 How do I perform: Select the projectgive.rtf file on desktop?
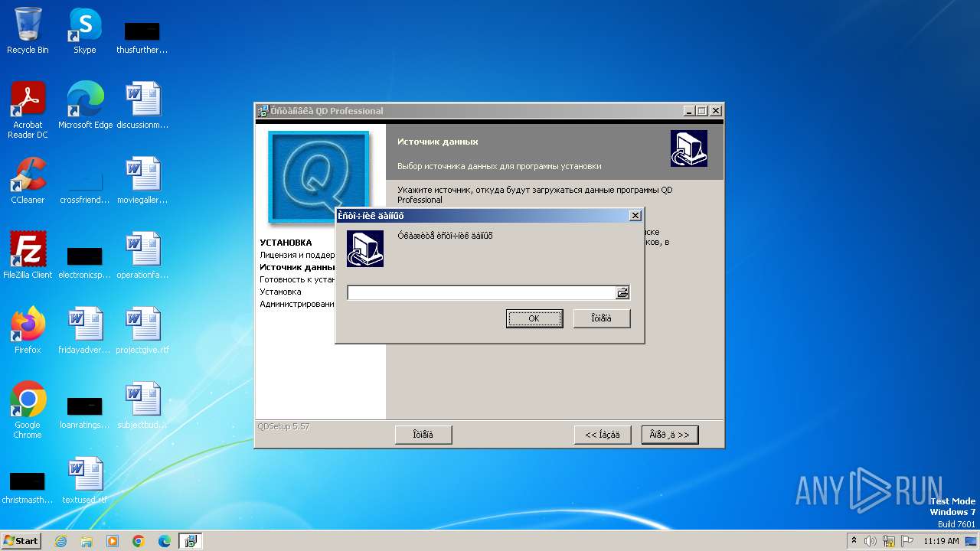point(142,331)
